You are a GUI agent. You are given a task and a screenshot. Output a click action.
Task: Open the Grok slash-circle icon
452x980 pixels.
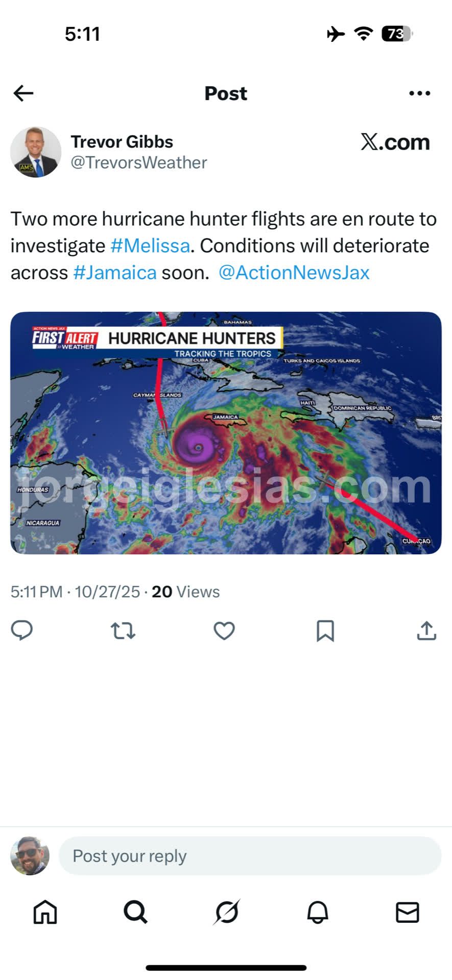[x=226, y=912]
